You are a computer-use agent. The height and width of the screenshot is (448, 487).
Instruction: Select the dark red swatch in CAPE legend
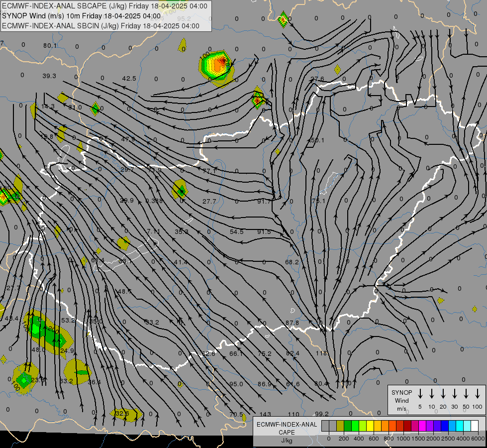(x=407, y=426)
